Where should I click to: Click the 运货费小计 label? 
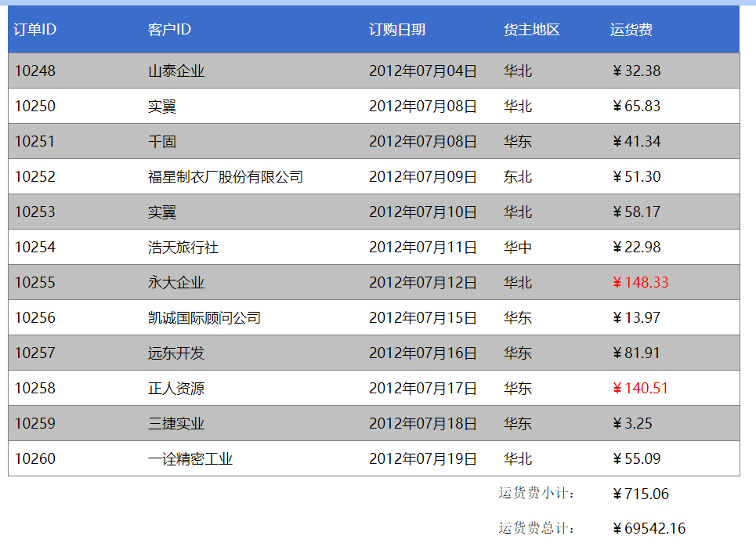tap(536, 493)
